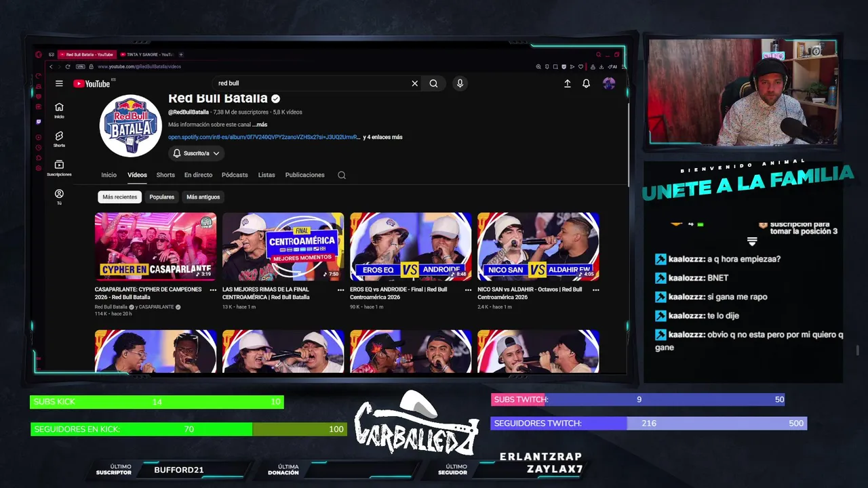Open Twitch from the Opera GX sidebar
The image size is (868, 488).
(39, 122)
